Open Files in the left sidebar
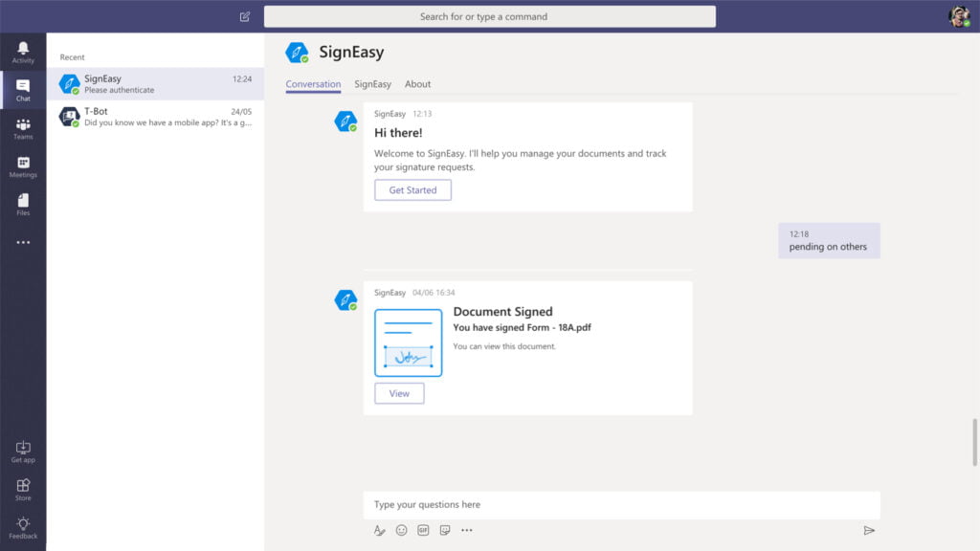This screenshot has width=980, height=551. (23, 205)
